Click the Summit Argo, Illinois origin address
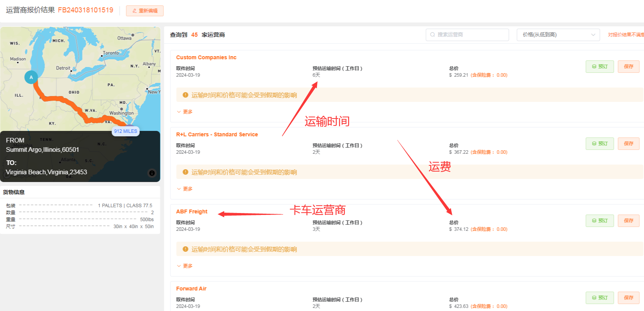644x311 pixels. (42, 149)
